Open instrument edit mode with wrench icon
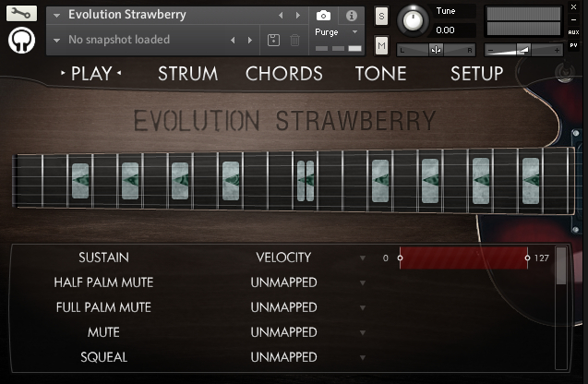The image size is (588, 384). [21, 14]
